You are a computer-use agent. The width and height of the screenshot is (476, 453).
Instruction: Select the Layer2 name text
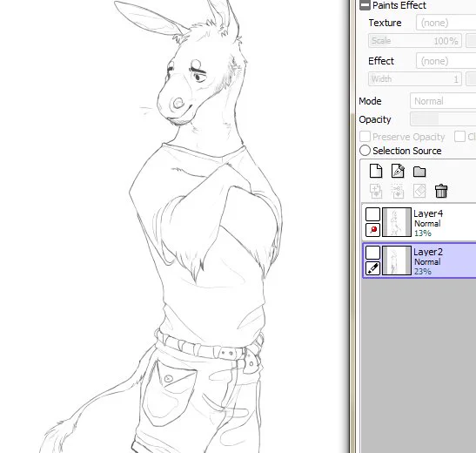point(428,252)
